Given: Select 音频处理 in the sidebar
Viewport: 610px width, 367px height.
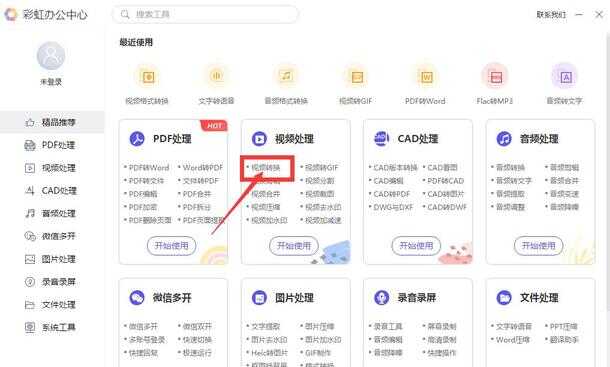Looking at the screenshot, I should coord(52,213).
